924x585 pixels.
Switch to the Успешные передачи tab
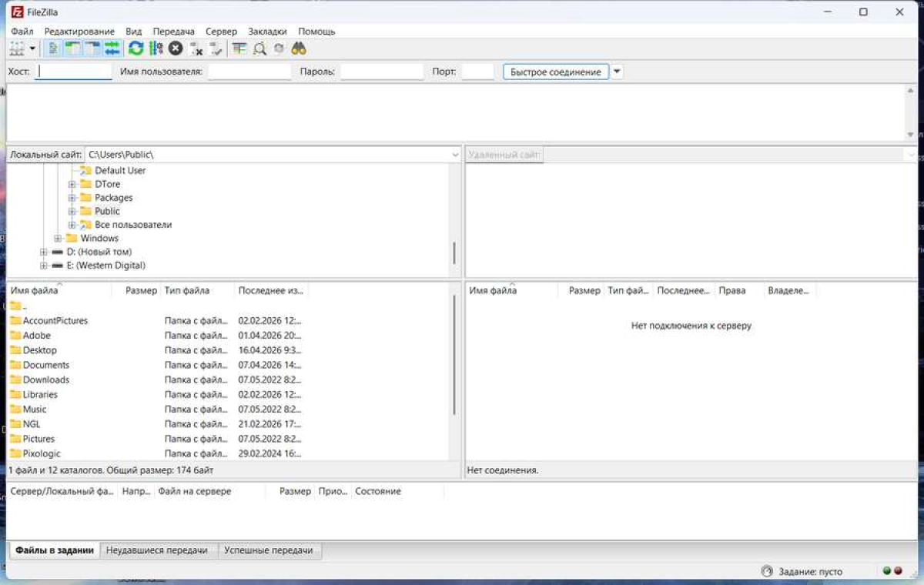[269, 550]
